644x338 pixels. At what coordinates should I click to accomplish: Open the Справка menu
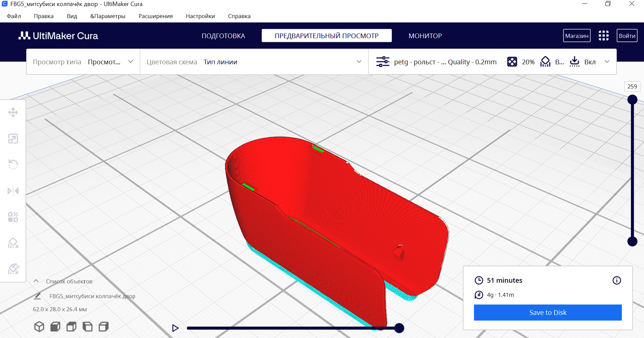click(x=239, y=16)
